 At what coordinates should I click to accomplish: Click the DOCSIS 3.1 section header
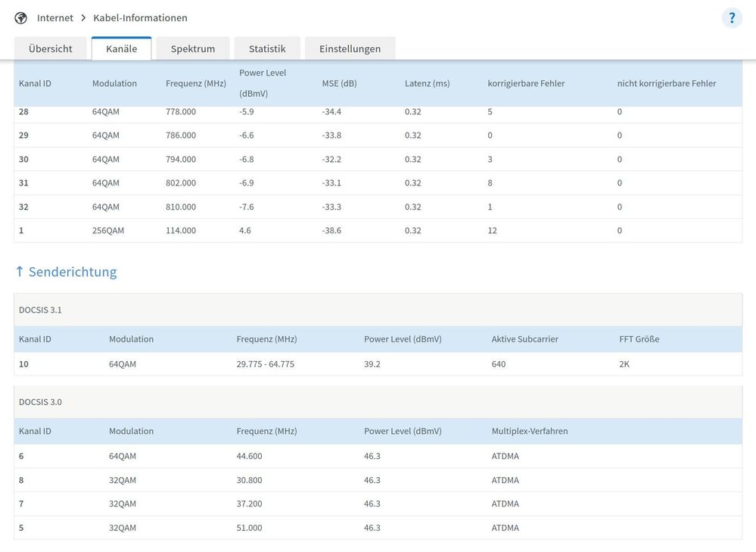[x=40, y=310]
